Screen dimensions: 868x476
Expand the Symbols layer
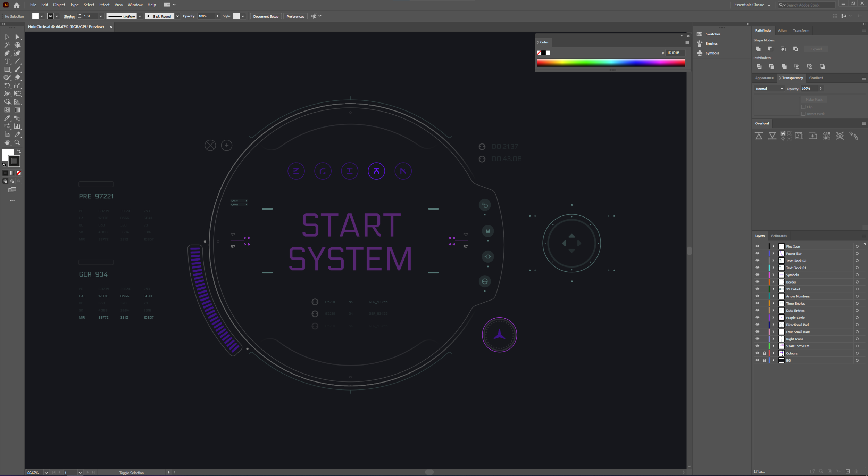[x=773, y=275]
